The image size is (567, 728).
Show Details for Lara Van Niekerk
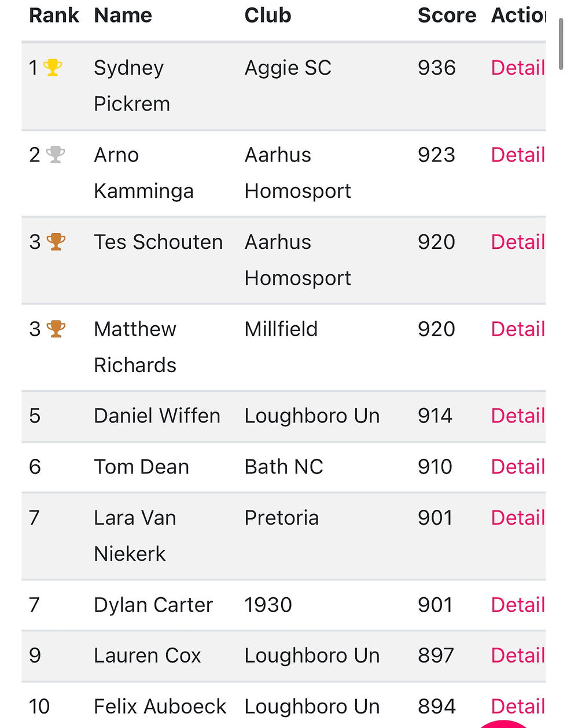coord(518,517)
